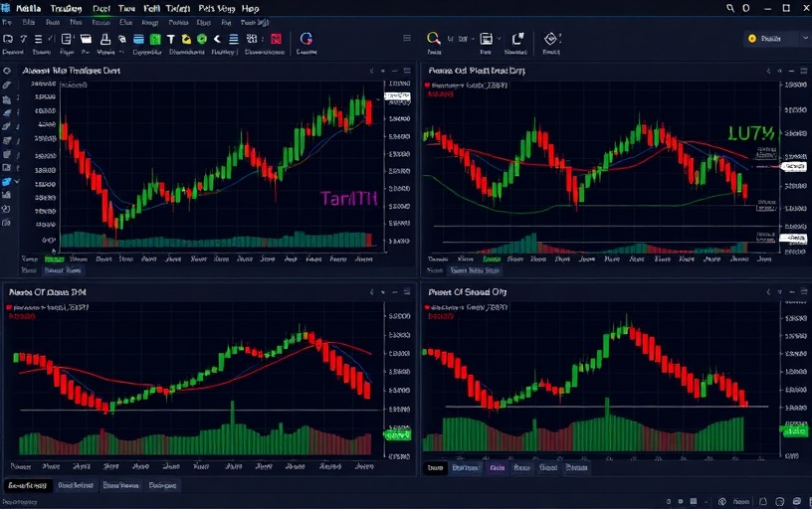Click the magnifier search icon in the toolbar
The width and height of the screenshot is (812, 509).
[434, 39]
